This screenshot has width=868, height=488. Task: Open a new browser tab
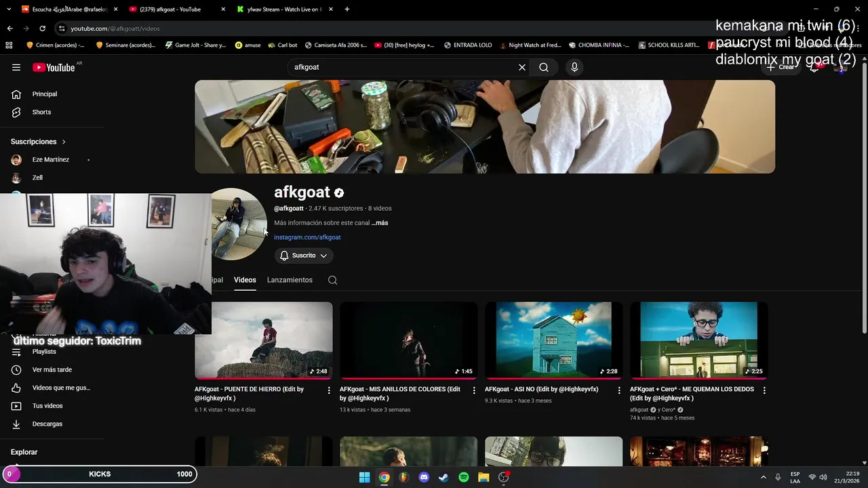coord(347,9)
